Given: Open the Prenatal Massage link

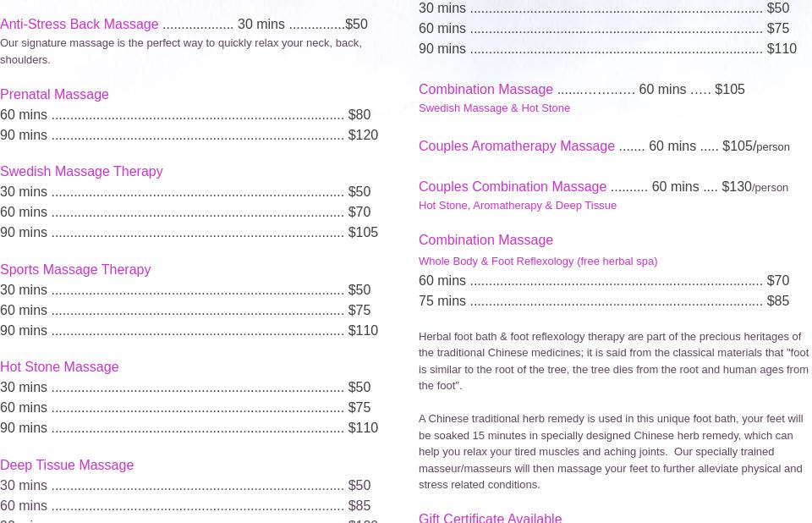Looking at the screenshot, I should click(54, 95).
